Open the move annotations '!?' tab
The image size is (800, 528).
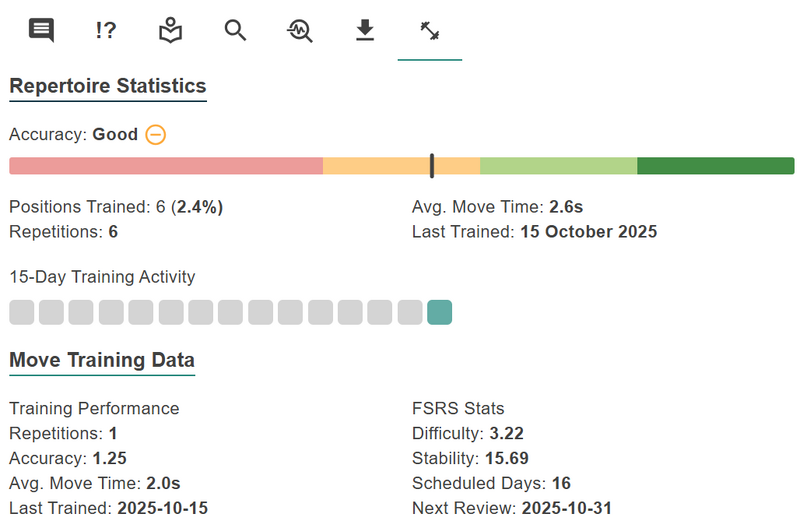pyautogui.click(x=106, y=31)
